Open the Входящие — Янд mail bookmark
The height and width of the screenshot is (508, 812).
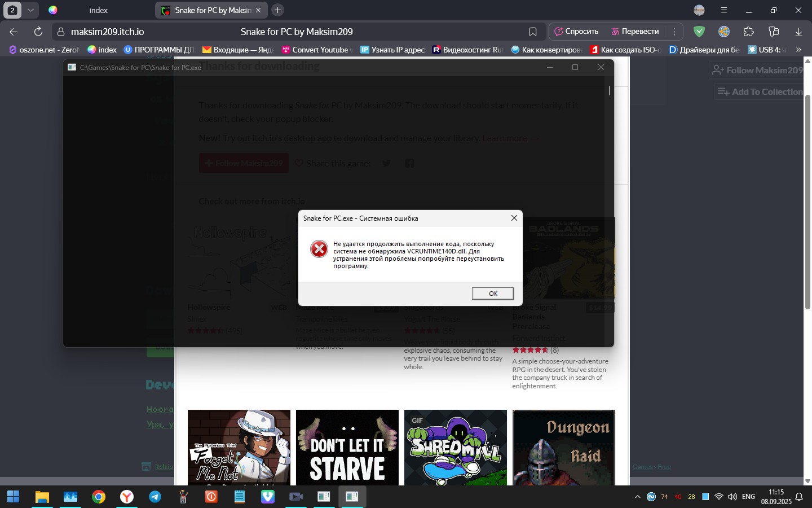tap(238, 50)
